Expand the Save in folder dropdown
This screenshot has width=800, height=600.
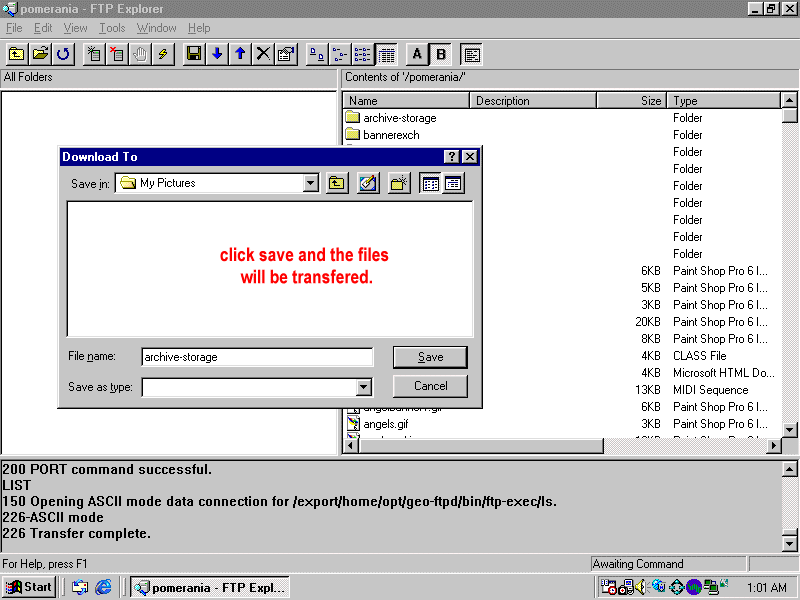tap(310, 183)
